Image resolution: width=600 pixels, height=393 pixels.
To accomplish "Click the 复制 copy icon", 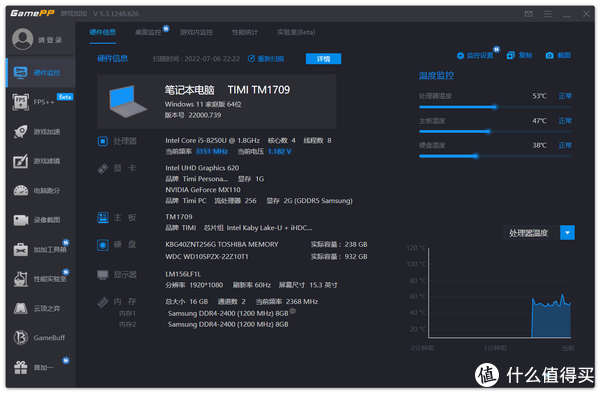I will 510,55.
